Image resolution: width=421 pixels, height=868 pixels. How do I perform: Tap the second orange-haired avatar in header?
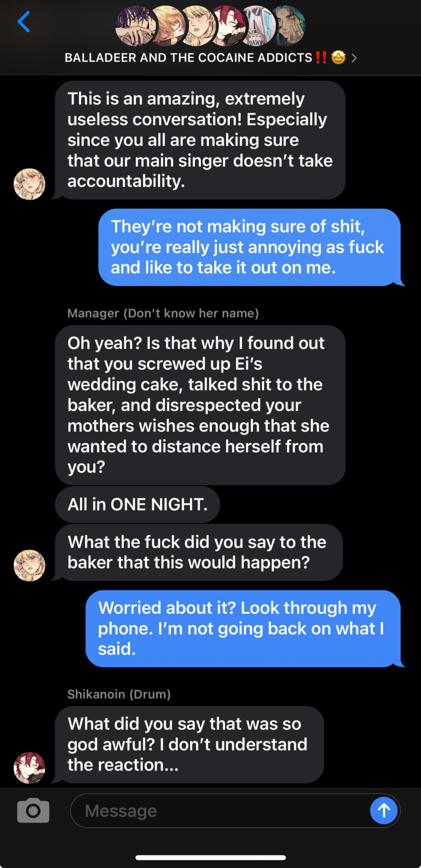click(167, 26)
